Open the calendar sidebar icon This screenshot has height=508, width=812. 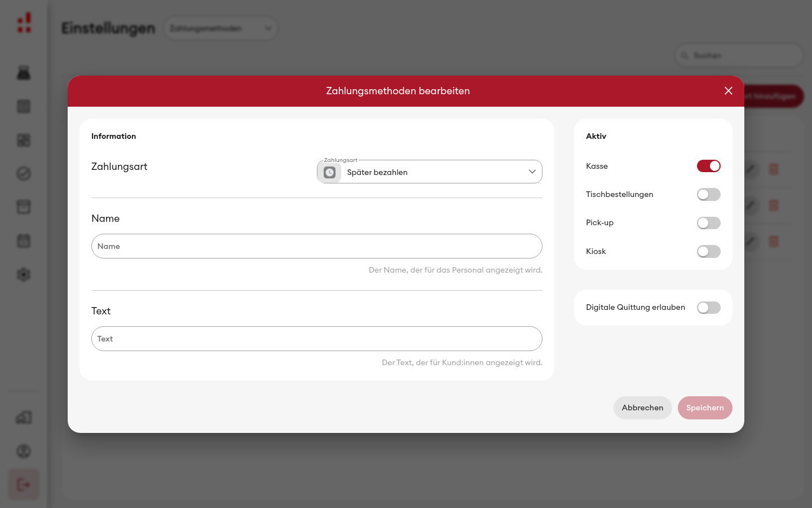[x=24, y=241]
